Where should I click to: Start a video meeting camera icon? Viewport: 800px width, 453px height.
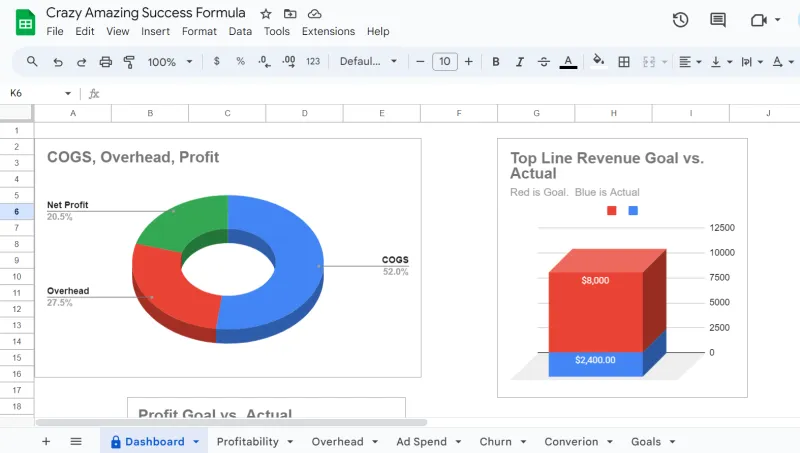[759, 20]
